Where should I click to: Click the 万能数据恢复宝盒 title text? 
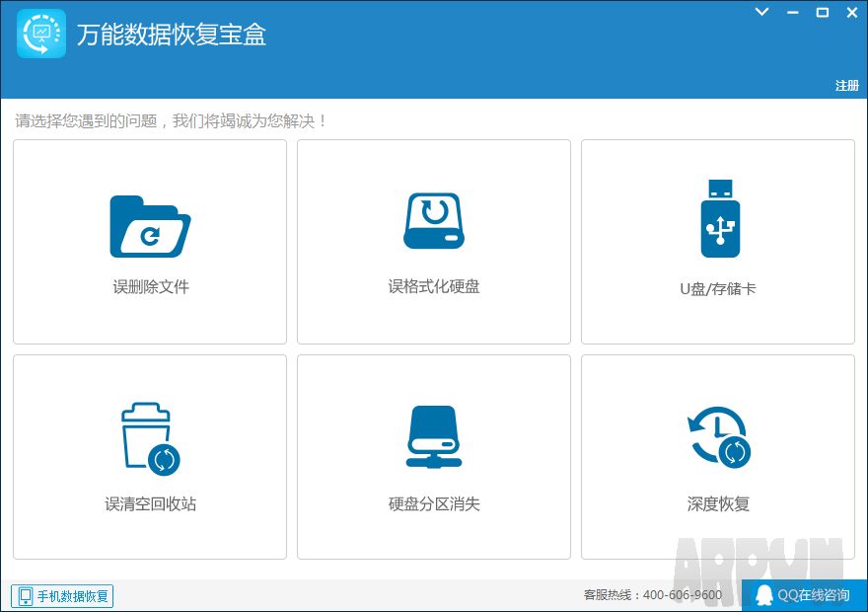pos(172,35)
